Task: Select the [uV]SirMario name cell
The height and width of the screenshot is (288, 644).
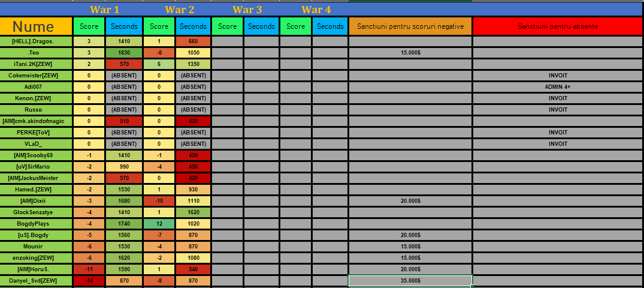Action: (36, 167)
